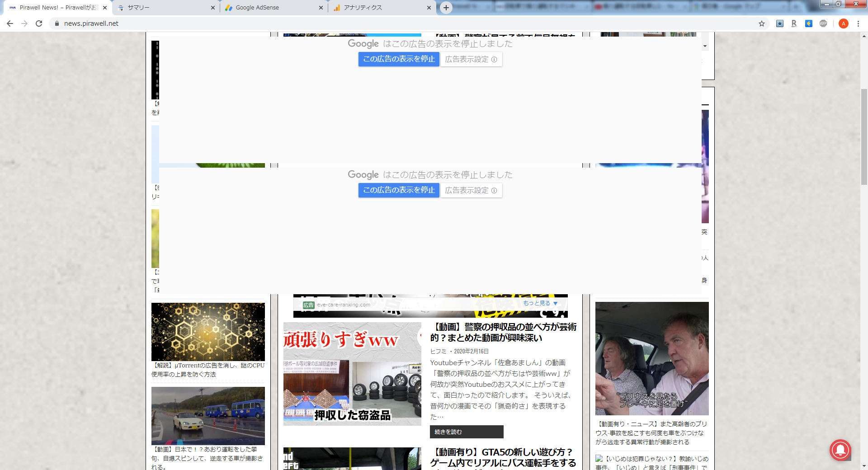Open the GTA5の新しい遊び方 article headline
The height and width of the screenshot is (470, 868).
click(503, 458)
